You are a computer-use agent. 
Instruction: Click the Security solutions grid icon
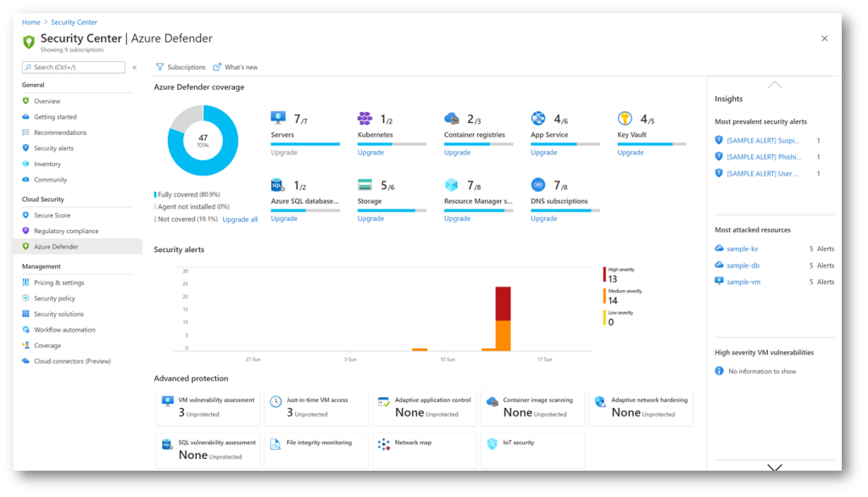point(25,314)
